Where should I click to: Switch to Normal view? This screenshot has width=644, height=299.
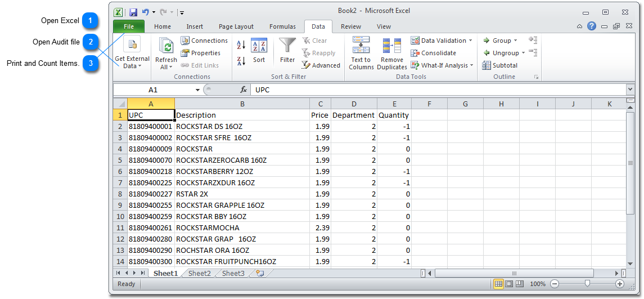click(498, 284)
